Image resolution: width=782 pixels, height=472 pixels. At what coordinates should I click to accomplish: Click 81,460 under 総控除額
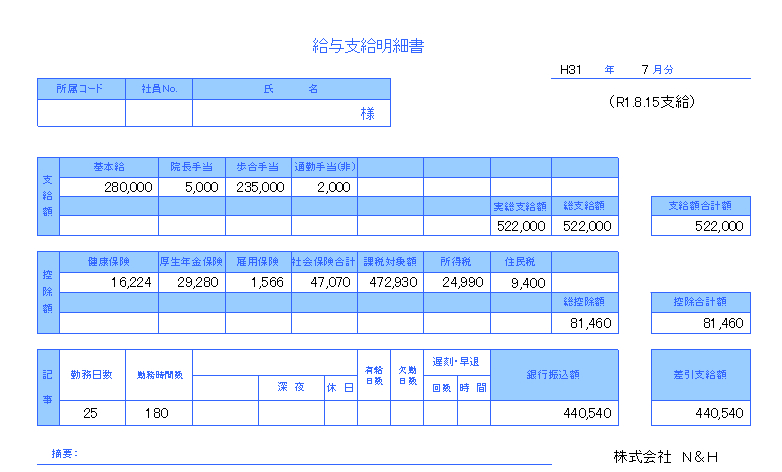590,323
